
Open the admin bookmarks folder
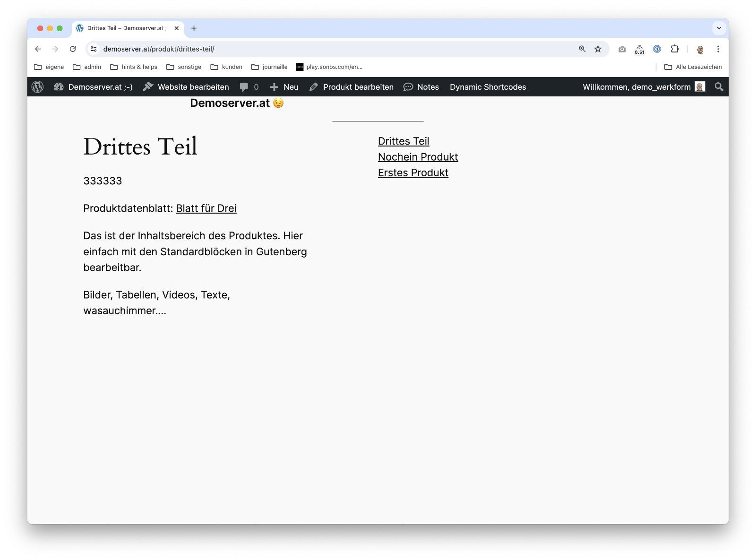click(x=87, y=67)
